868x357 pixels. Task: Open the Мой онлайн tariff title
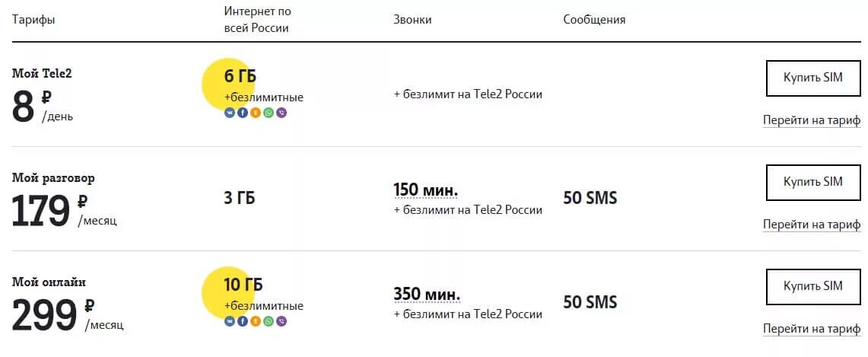(x=49, y=282)
